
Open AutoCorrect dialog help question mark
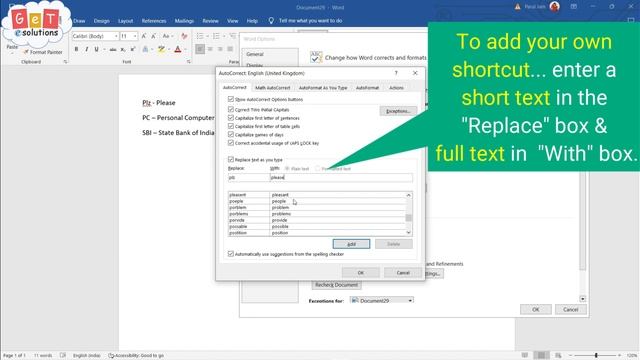pos(396,73)
